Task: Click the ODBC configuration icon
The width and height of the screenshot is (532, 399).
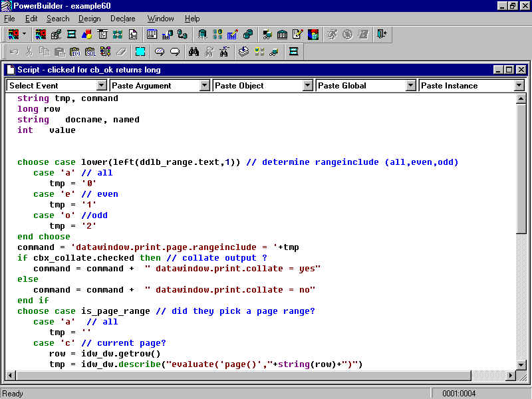Action: [x=202, y=35]
